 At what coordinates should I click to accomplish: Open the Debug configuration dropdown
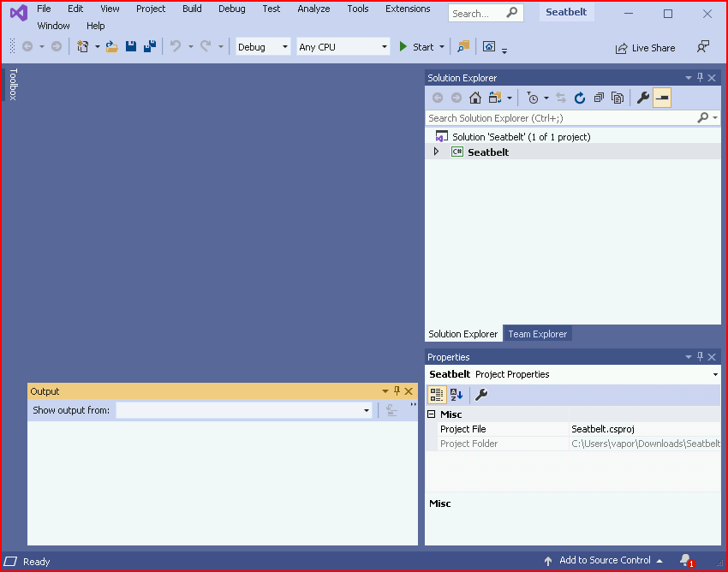click(x=263, y=47)
